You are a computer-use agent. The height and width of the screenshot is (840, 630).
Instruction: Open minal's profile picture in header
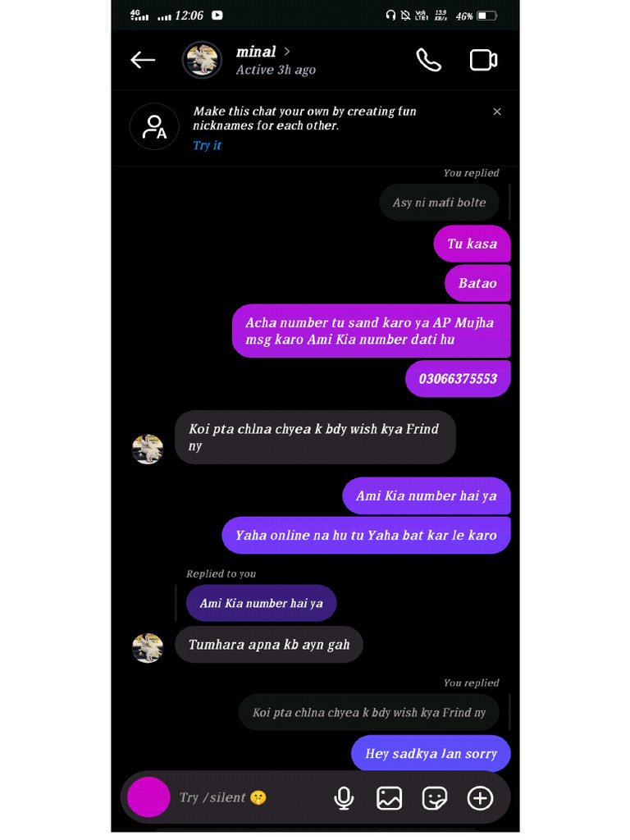[202, 60]
